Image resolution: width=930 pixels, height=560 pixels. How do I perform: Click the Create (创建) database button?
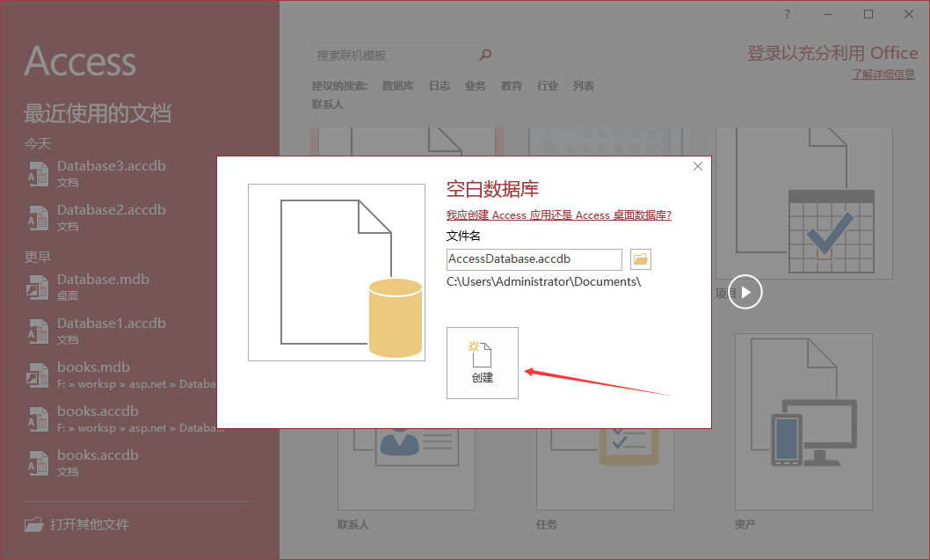pos(482,362)
